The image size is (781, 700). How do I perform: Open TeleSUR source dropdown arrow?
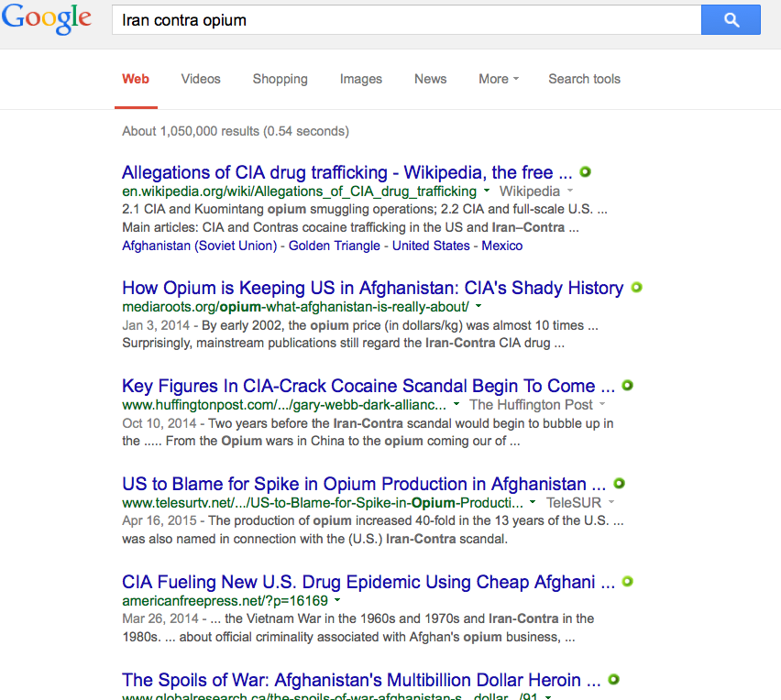click(x=611, y=502)
